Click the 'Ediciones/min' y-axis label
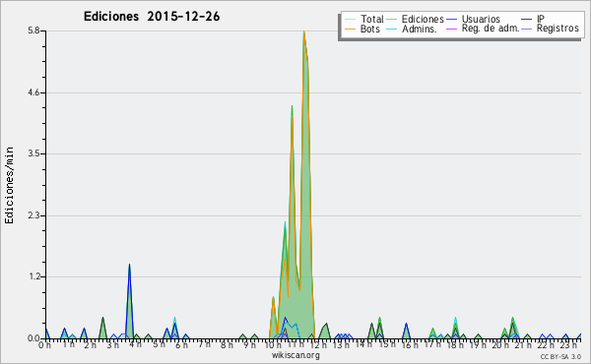 tap(9, 185)
